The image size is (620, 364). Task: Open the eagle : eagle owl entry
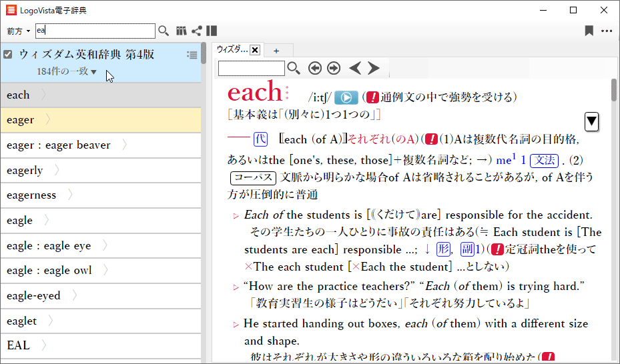(100, 271)
